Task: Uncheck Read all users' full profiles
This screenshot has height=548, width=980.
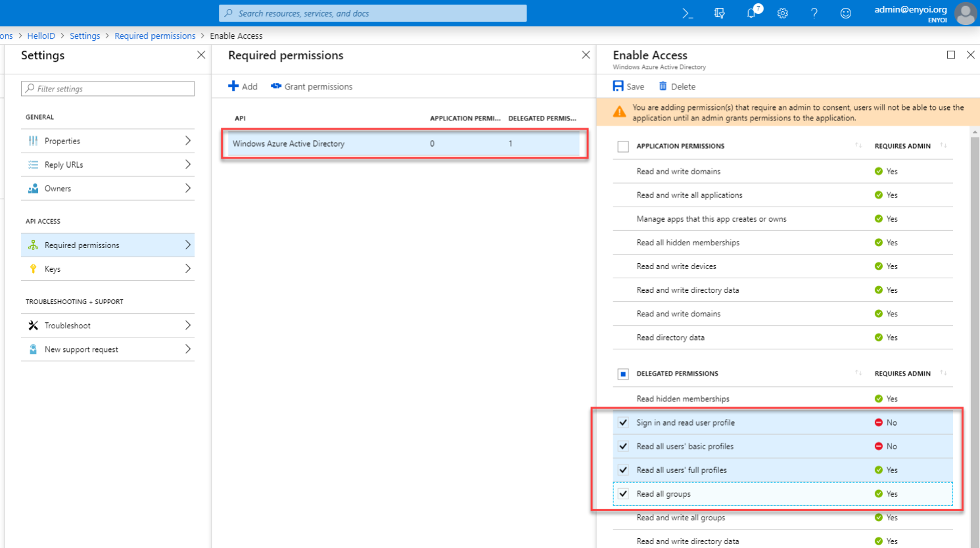Action: click(623, 470)
